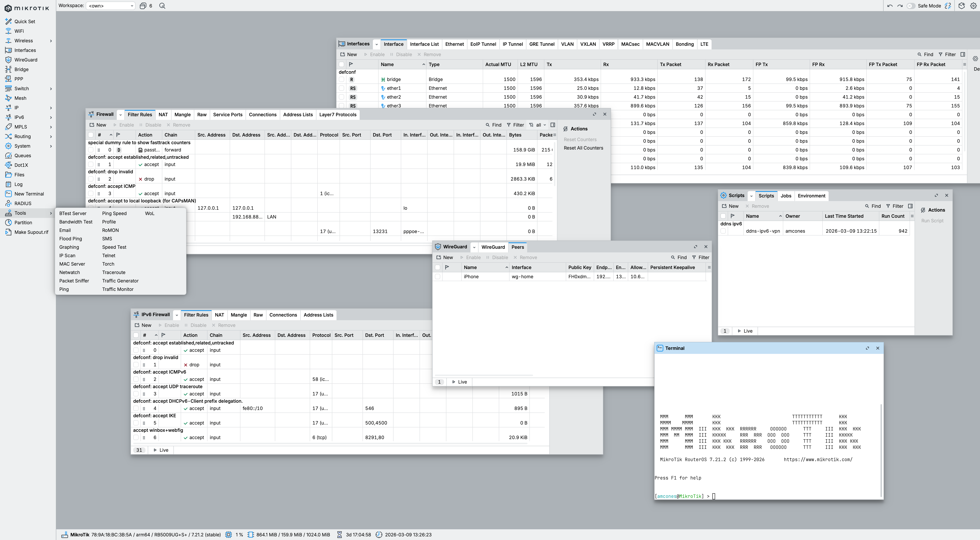Open the settings gear in the top-right corner
Viewport: 980px width, 540px height.
tap(973, 6)
